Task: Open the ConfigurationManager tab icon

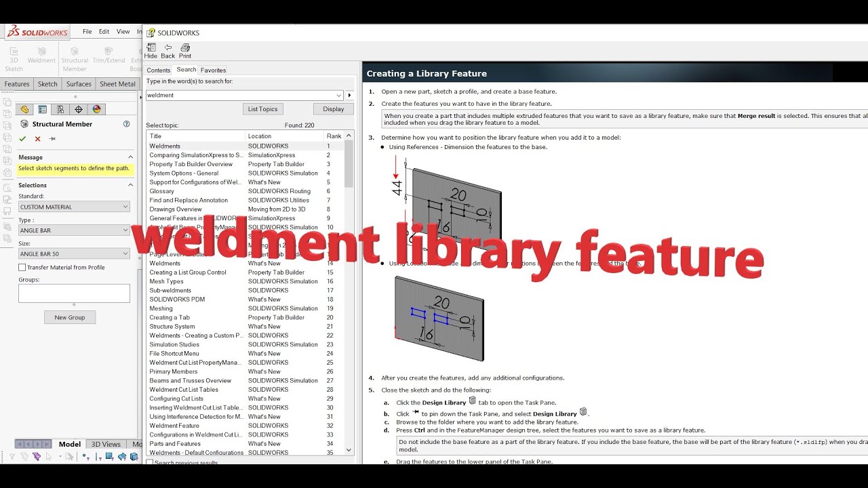Action: click(x=60, y=109)
